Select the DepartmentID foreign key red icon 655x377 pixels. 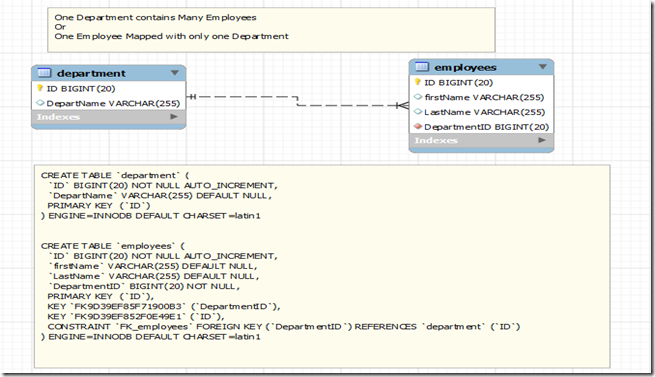(417, 126)
